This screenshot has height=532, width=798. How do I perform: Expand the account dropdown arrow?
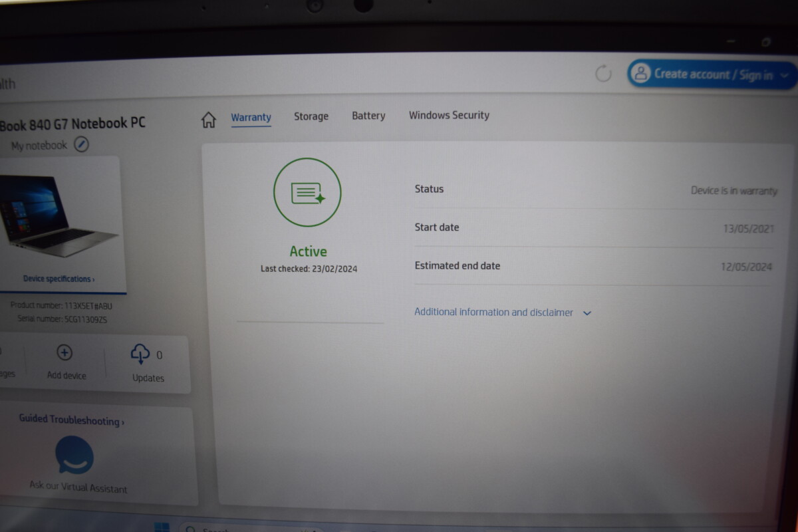785,75
